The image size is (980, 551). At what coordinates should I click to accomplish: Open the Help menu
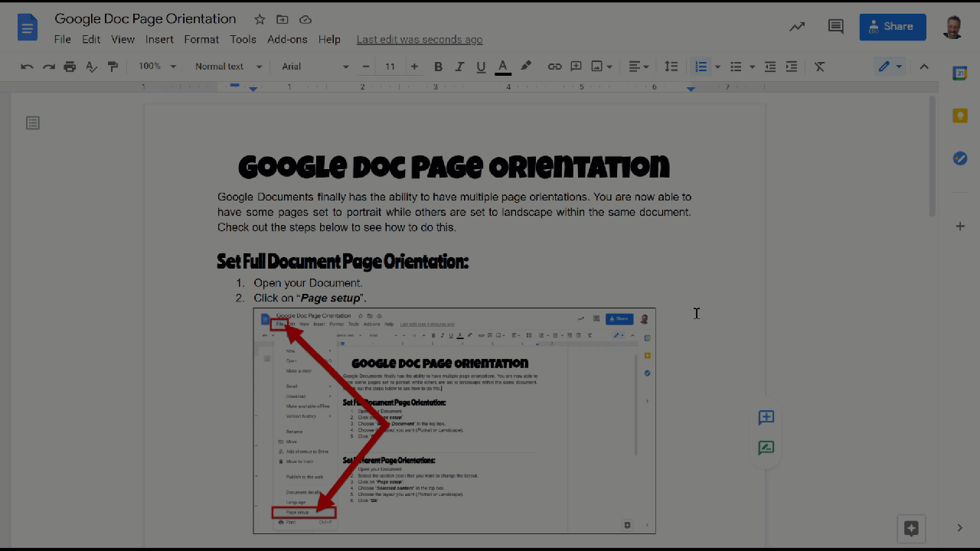(x=329, y=39)
